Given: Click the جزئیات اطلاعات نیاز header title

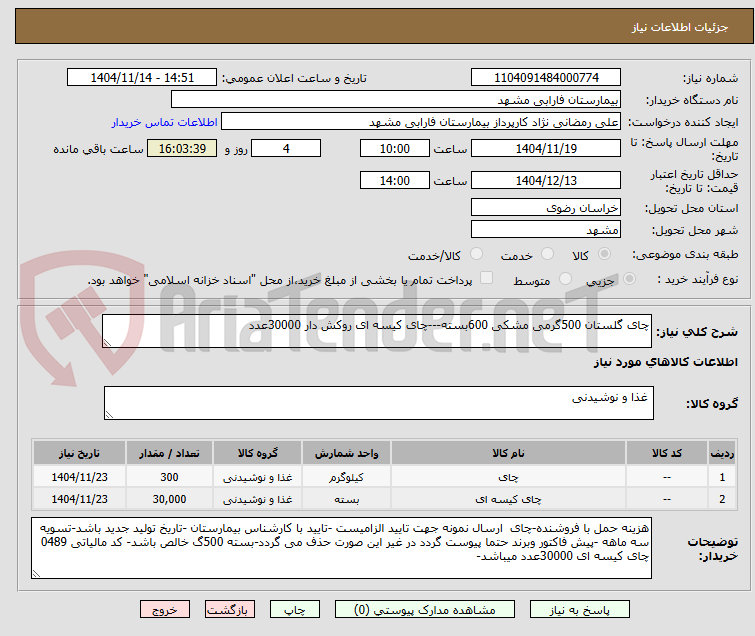Looking at the screenshot, I should pyautogui.click(x=679, y=27).
